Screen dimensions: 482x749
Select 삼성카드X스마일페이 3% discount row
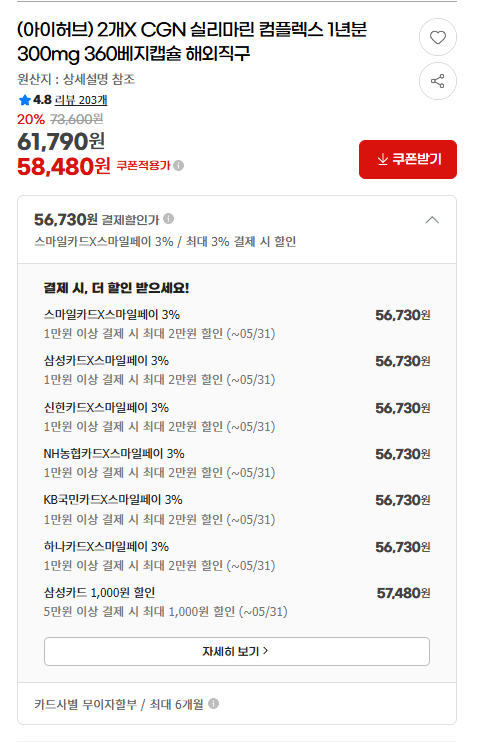[x=237, y=370]
